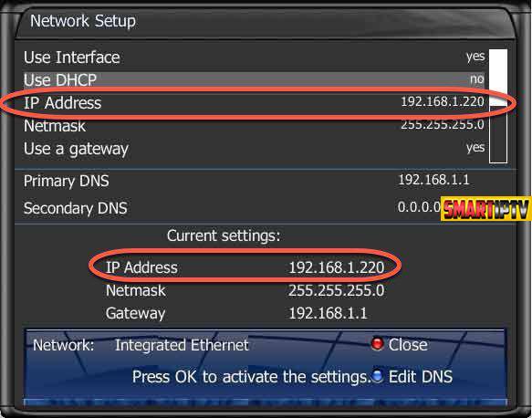Viewport: 532px width, 418px height.
Task: Toggle the Use Interface yes value
Action: click(475, 57)
